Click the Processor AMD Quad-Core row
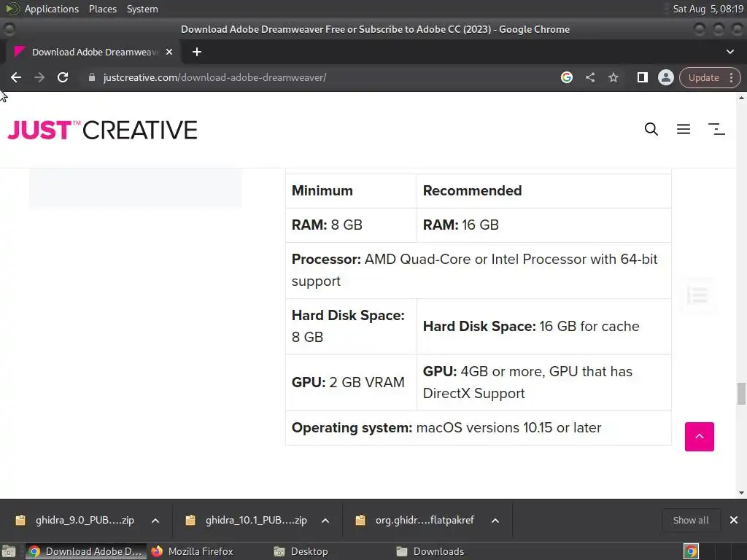Viewport: 747px width, 560px height. 479,271
